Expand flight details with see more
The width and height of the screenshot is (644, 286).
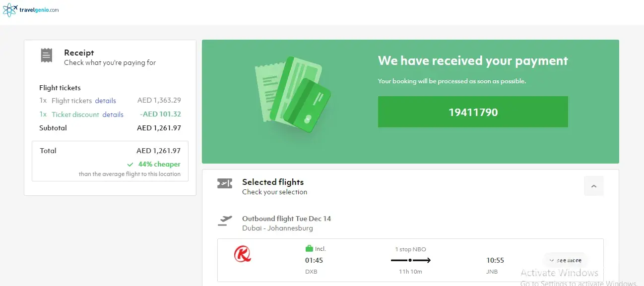pyautogui.click(x=565, y=260)
